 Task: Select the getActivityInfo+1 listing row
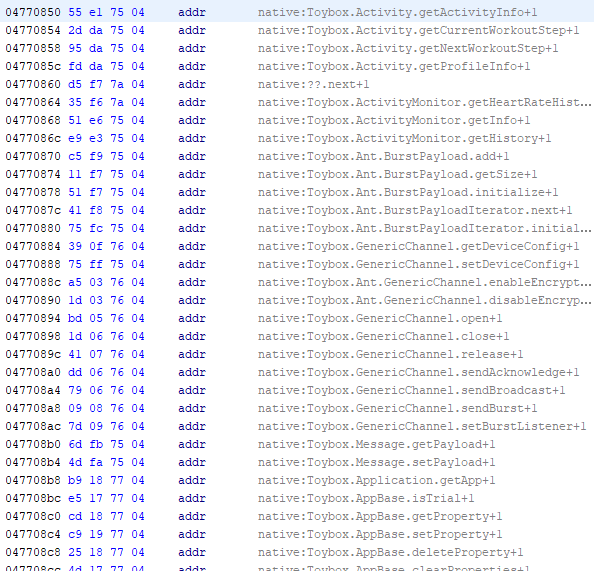point(297,12)
